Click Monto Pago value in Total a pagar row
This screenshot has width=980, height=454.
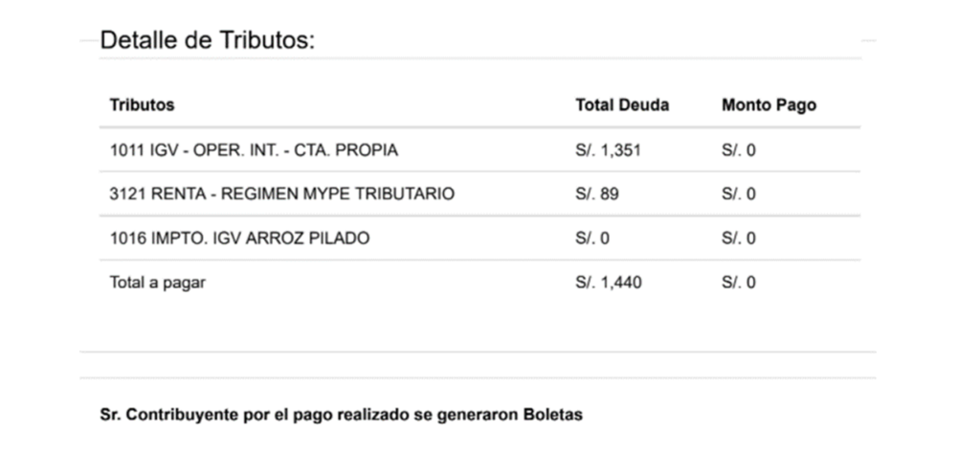[x=738, y=283]
